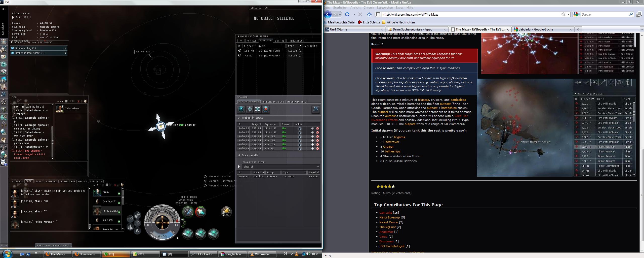The height and width of the screenshot is (258, 644).
Task: Expand the Current location 49-OLI arrow
Action: pyautogui.click(x=13, y=17)
